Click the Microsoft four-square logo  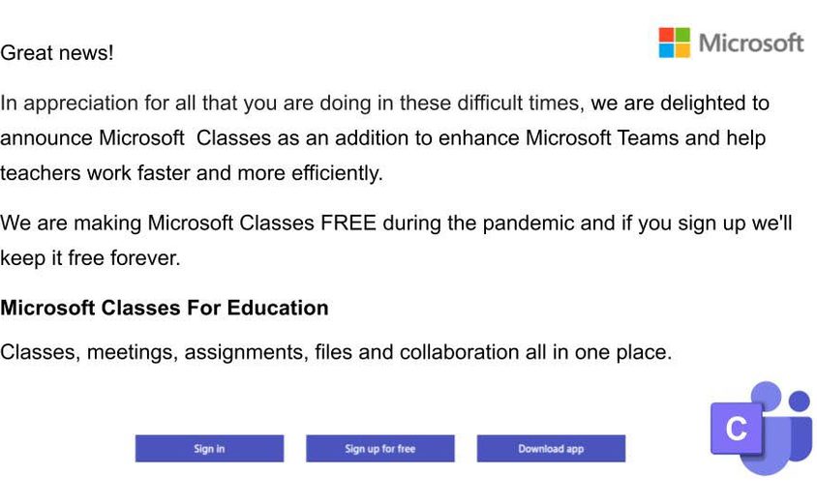tap(675, 43)
